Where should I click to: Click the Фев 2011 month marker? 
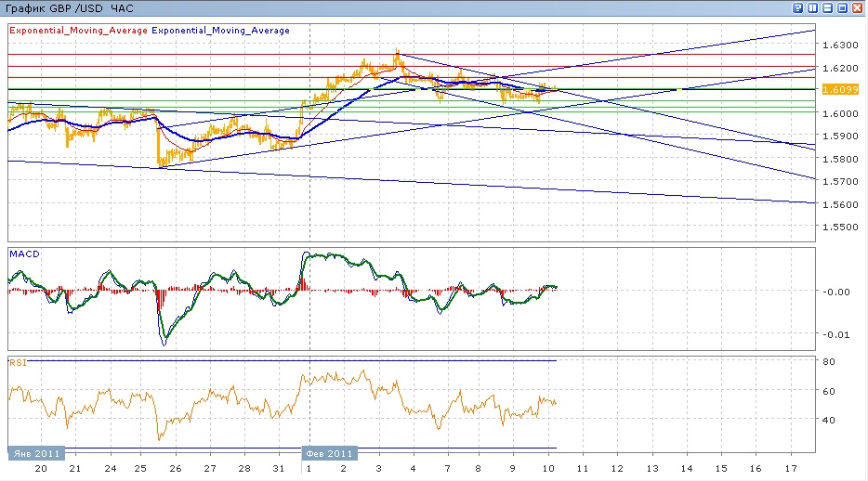coord(327,454)
